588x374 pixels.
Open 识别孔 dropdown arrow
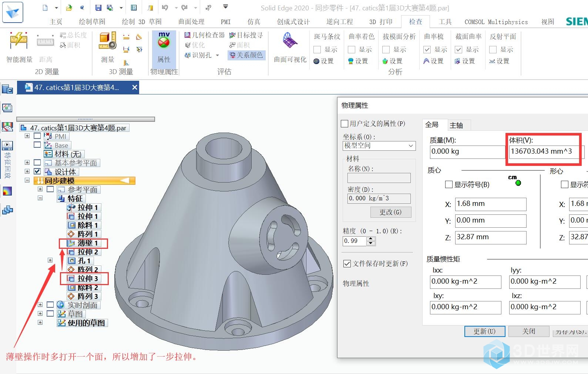click(x=217, y=55)
